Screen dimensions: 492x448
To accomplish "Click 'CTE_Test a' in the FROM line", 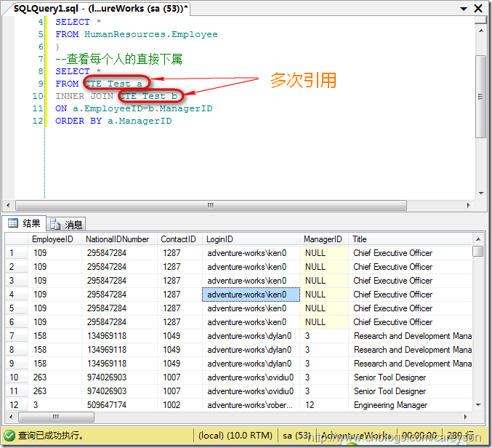I will 113,84.
